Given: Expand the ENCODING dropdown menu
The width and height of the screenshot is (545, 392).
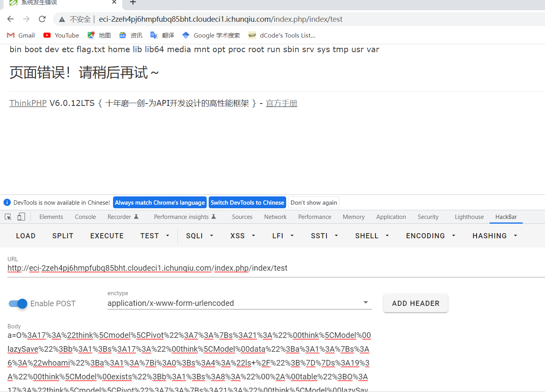Looking at the screenshot, I should (x=430, y=236).
